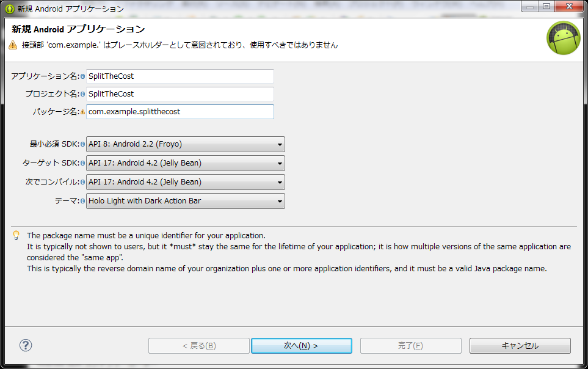Click the lightbulb tip icon
This screenshot has height=369, width=588.
(x=16, y=235)
